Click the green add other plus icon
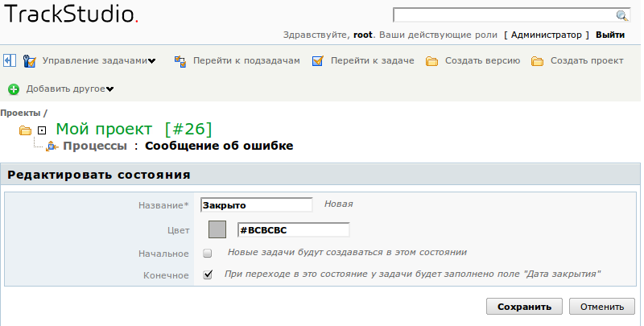The height and width of the screenshot is (326, 644). (x=14, y=89)
